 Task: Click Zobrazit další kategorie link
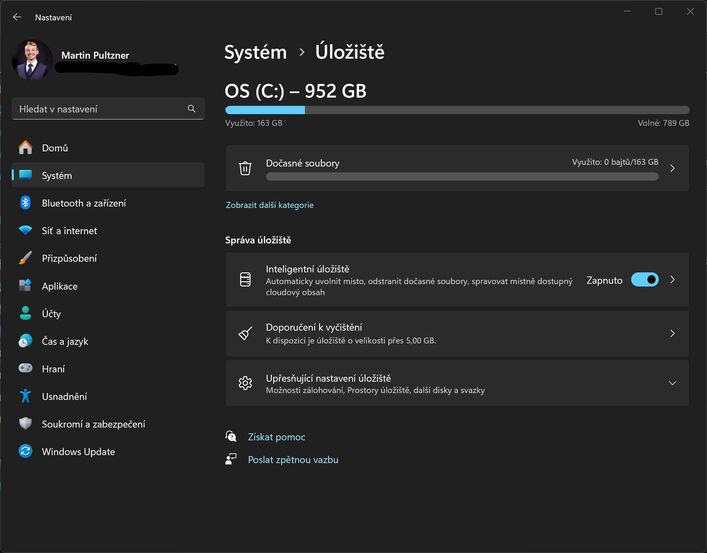[270, 205]
